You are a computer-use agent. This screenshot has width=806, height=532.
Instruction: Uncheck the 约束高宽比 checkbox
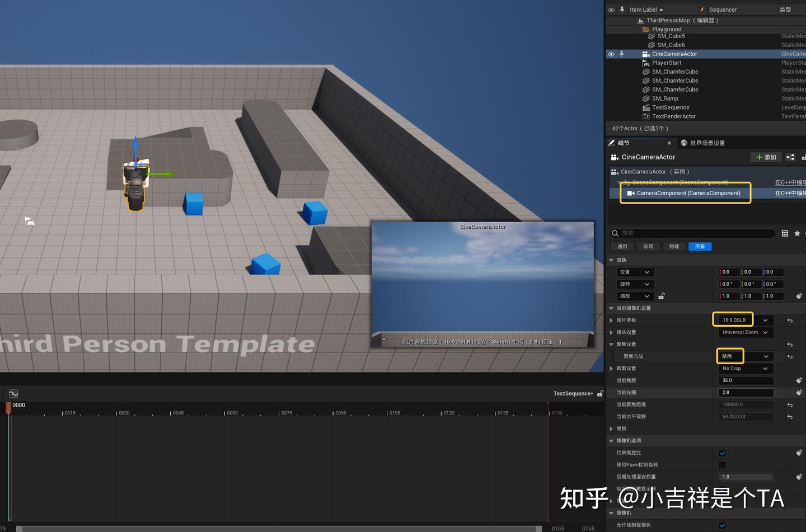pos(723,453)
